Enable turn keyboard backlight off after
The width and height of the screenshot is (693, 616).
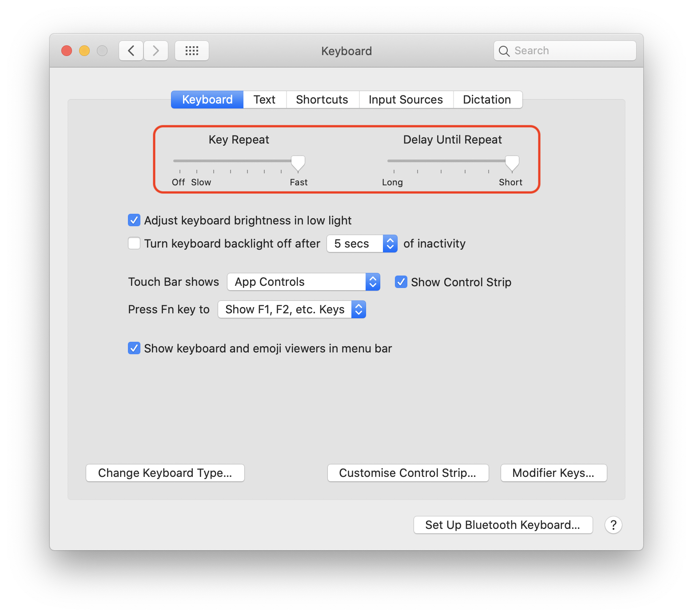(x=134, y=244)
